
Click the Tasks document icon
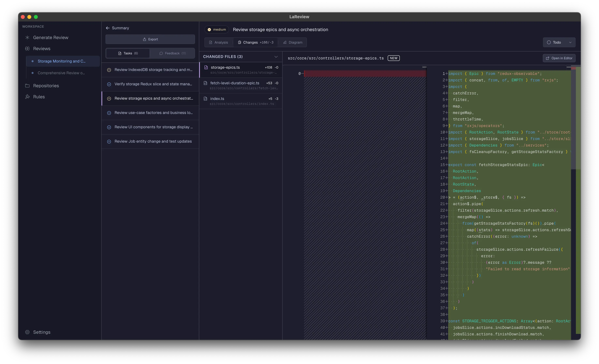tap(120, 53)
